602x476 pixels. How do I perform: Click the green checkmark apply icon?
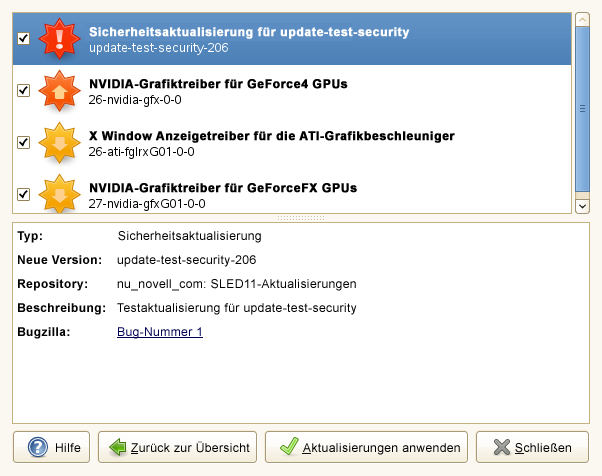tap(288, 447)
